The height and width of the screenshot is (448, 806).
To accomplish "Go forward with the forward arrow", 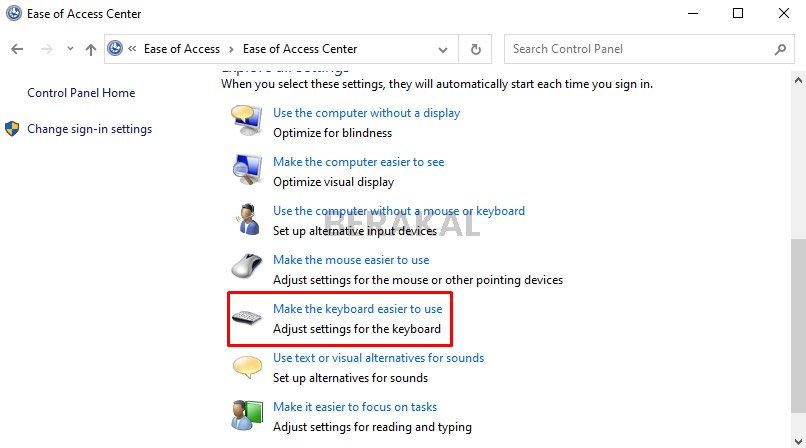I will coord(47,49).
